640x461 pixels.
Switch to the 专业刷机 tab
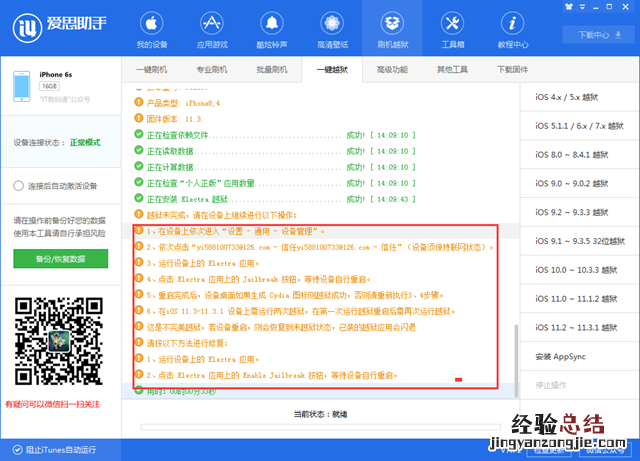[212, 69]
